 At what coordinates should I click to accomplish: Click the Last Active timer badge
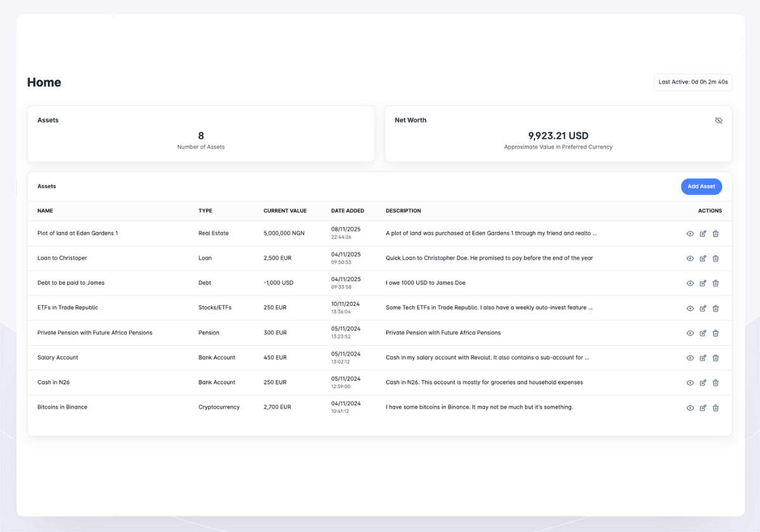(x=693, y=82)
